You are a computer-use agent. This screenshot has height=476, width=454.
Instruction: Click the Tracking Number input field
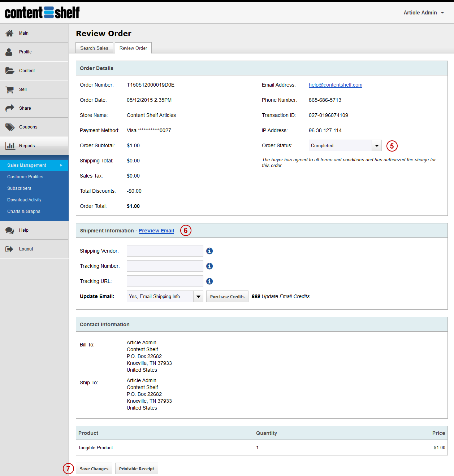coord(165,266)
